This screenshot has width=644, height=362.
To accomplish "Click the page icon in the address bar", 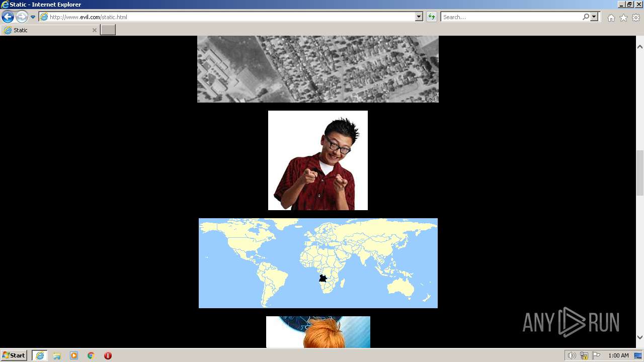I will pos(44,17).
